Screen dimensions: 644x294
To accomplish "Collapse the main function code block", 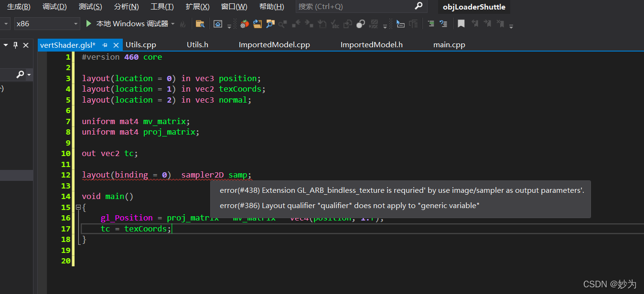I will [78, 208].
